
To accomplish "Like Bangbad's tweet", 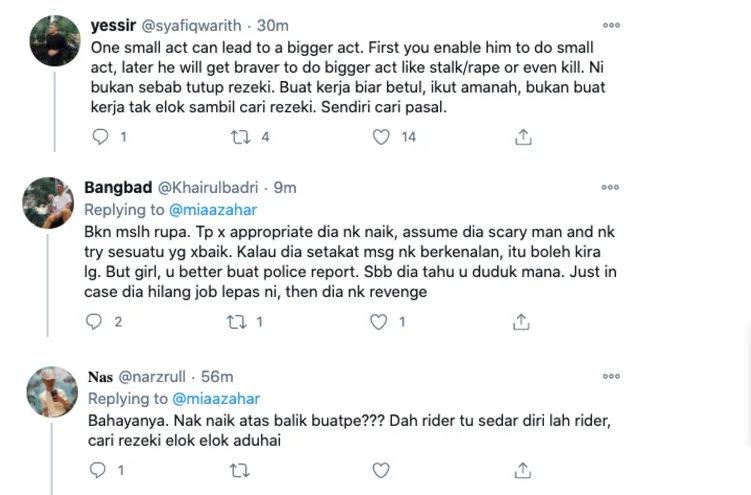I will 379,322.
